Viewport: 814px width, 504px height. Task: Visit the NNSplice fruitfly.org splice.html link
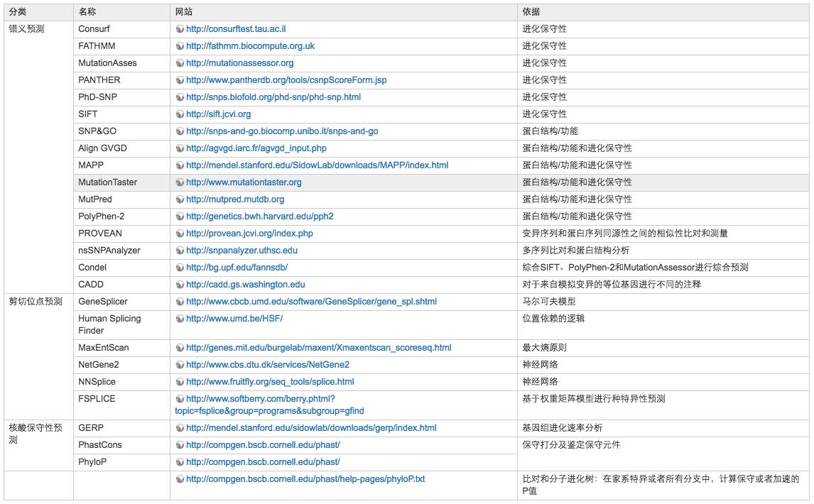[x=270, y=382]
